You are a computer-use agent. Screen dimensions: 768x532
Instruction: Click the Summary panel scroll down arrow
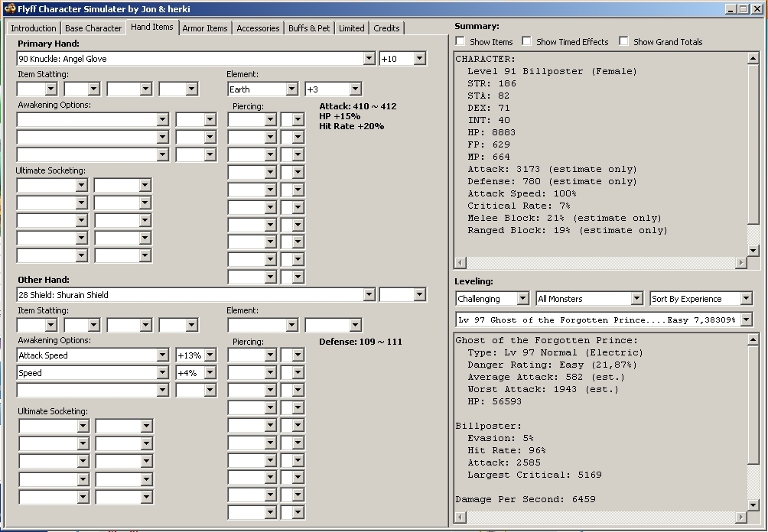(753, 251)
